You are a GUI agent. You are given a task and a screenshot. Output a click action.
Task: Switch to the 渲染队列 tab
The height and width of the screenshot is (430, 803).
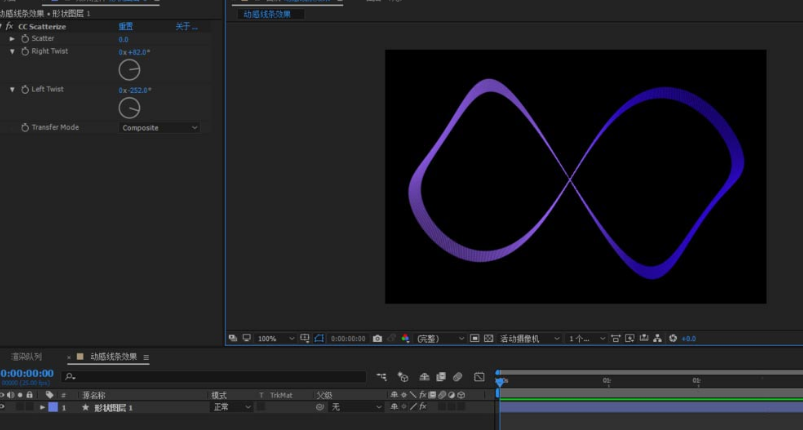[x=27, y=357]
